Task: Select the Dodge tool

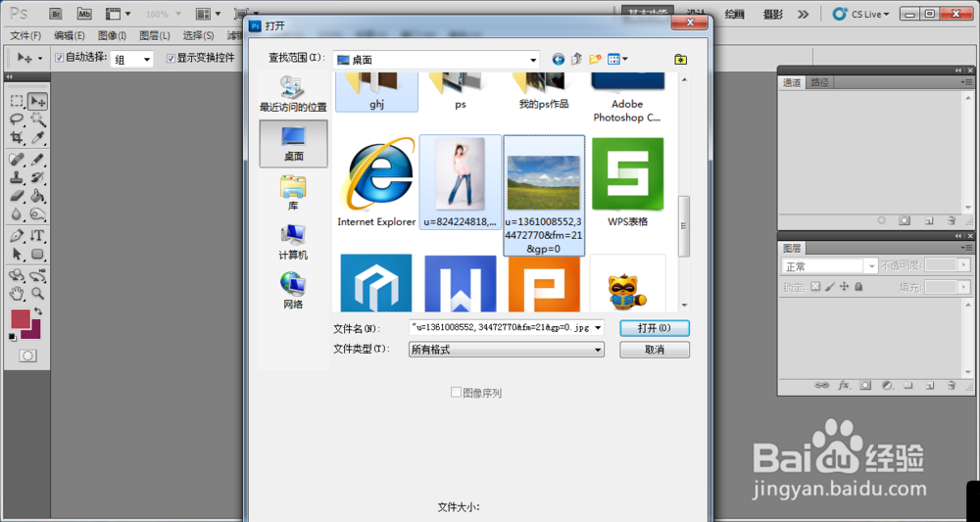Action: click(x=37, y=215)
